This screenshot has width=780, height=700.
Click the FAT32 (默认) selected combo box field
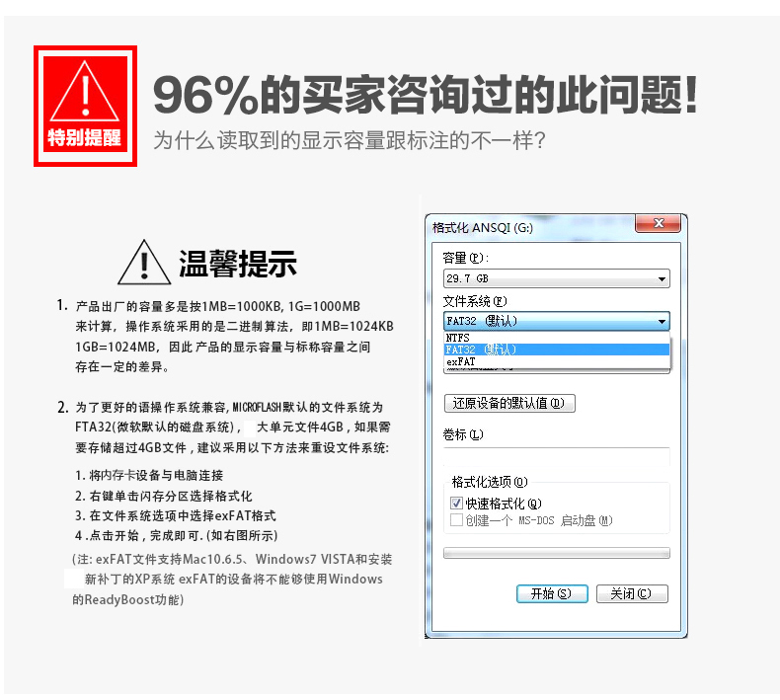pyautogui.click(x=550, y=322)
